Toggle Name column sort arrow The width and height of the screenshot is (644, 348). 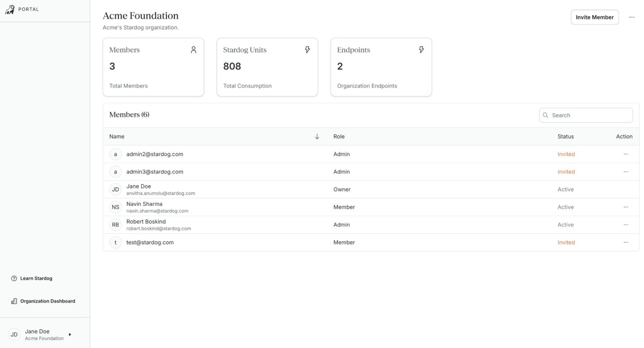point(317,136)
